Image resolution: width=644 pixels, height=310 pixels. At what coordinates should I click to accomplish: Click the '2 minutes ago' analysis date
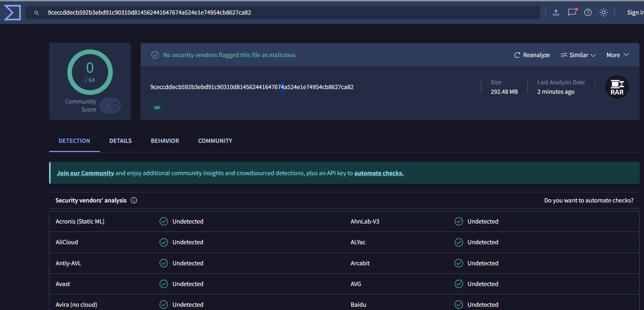556,92
